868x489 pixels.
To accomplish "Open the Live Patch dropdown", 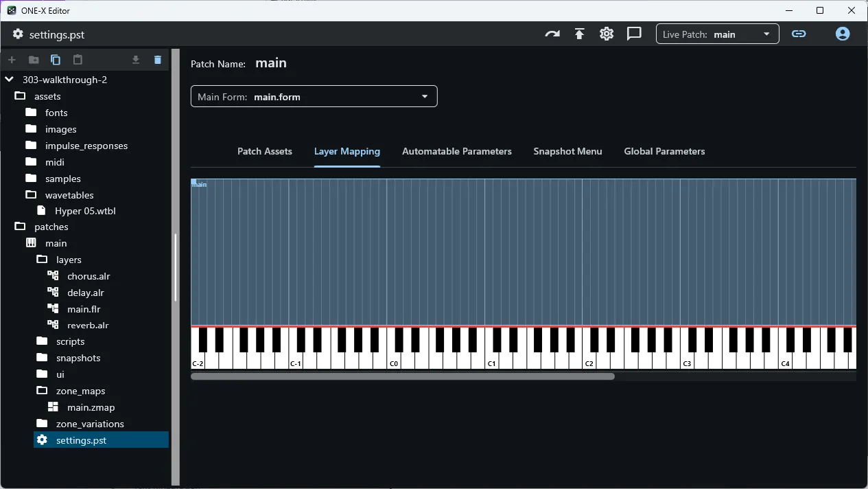I will click(x=718, y=34).
